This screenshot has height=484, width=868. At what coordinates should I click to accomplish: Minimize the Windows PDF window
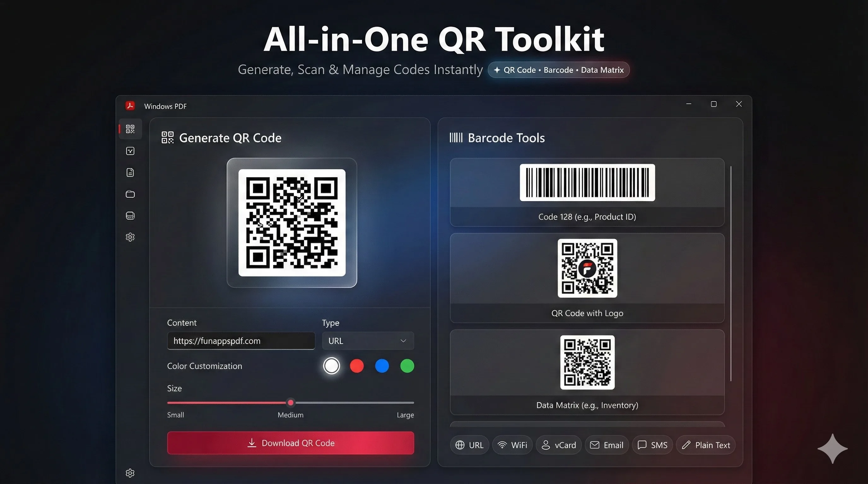[x=689, y=104]
